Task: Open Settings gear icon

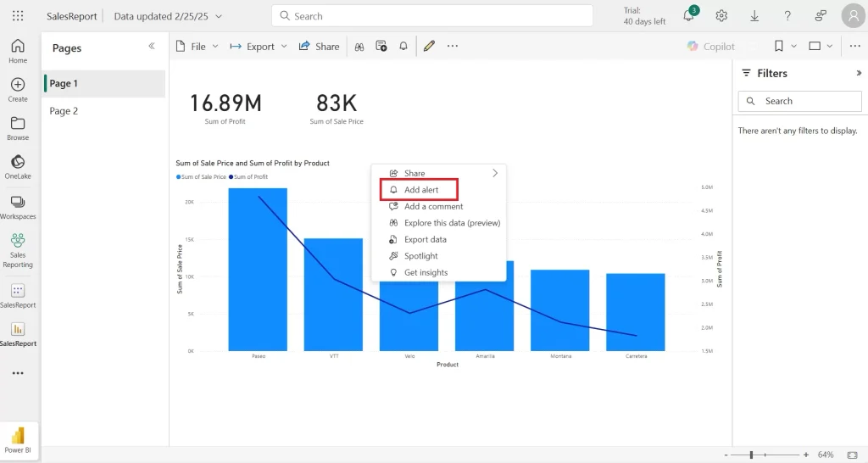Action: (x=721, y=16)
